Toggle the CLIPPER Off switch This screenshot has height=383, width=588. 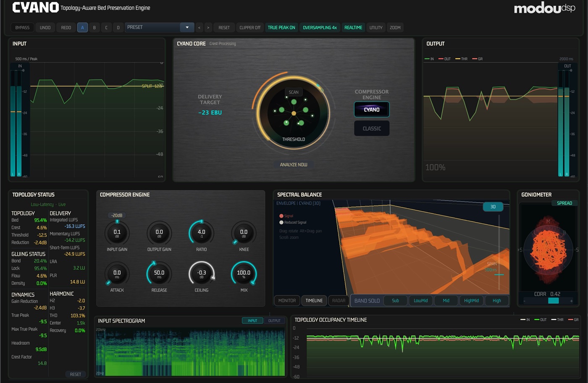250,28
